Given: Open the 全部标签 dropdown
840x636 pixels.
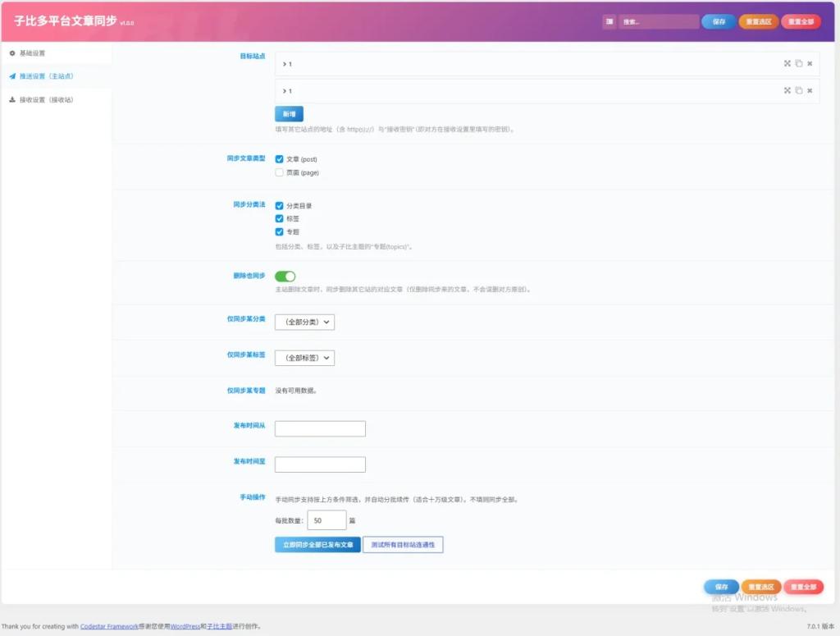Looking at the screenshot, I should tap(305, 358).
